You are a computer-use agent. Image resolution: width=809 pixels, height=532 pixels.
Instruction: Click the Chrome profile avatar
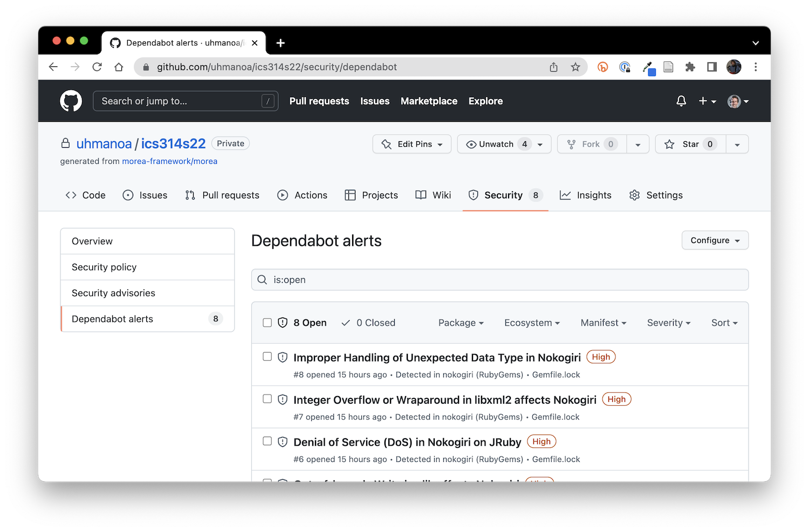[x=733, y=67]
